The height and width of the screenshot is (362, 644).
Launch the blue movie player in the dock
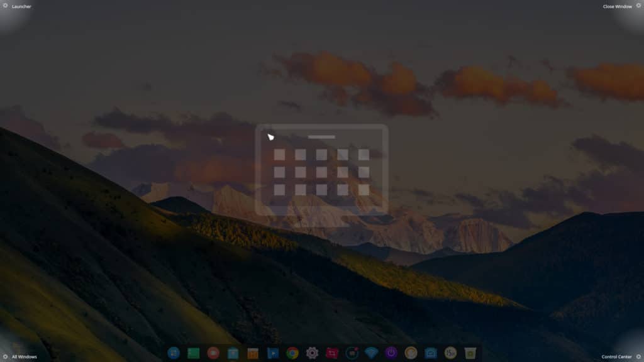pos(272,353)
